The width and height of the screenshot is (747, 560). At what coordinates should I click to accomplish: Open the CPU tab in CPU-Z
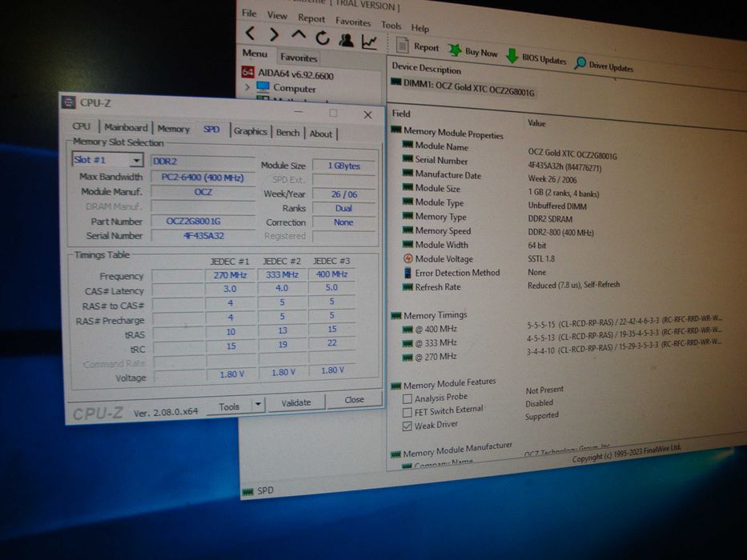click(81, 126)
